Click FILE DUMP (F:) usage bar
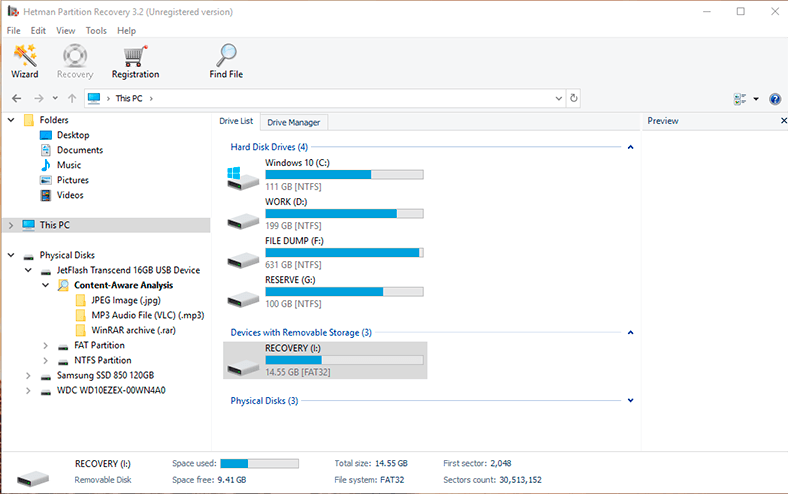 [344, 252]
